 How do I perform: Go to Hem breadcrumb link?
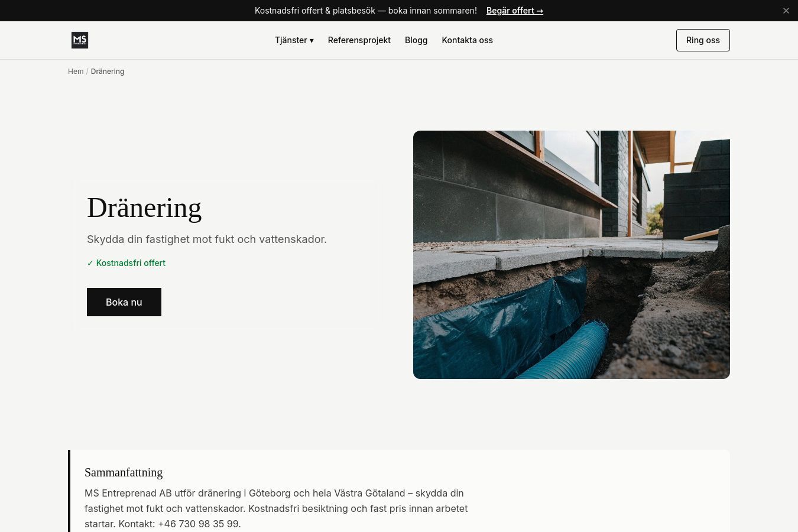click(x=76, y=72)
